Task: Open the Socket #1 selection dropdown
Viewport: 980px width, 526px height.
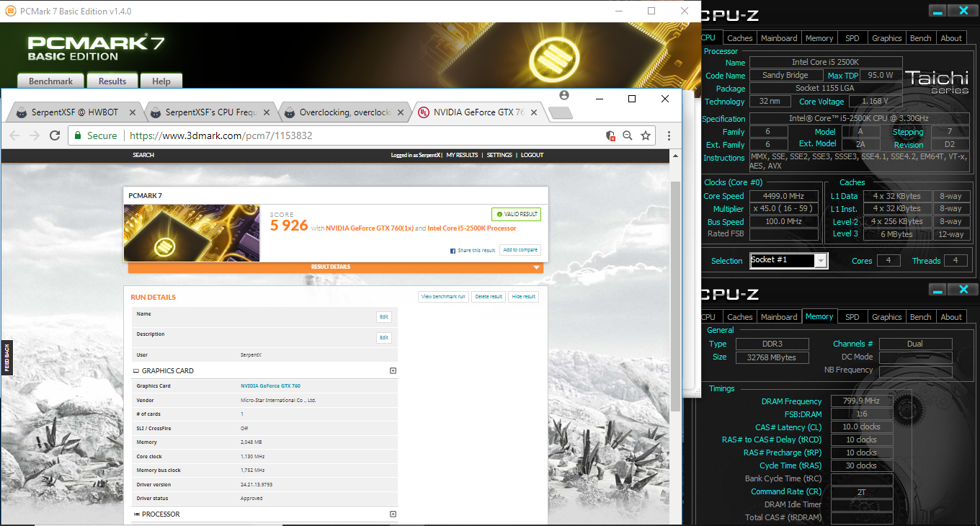Action: 789,261
